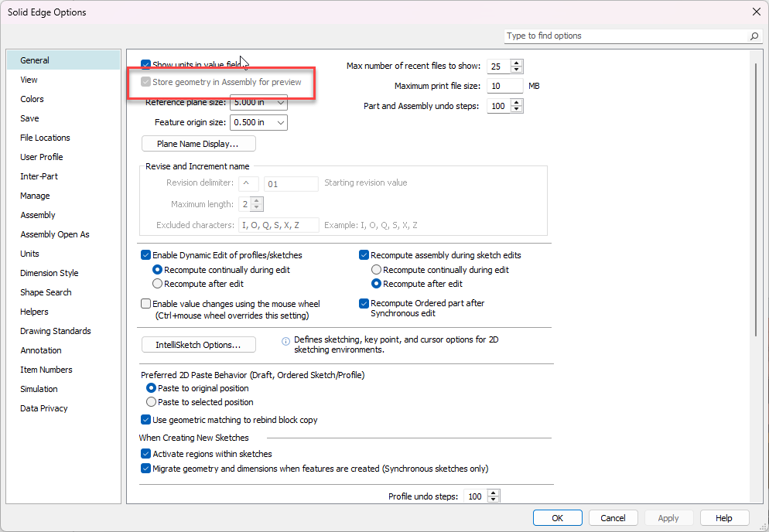Screen dimensions: 769x532
Task: Click the Help button
Action: pyautogui.click(x=724, y=518)
